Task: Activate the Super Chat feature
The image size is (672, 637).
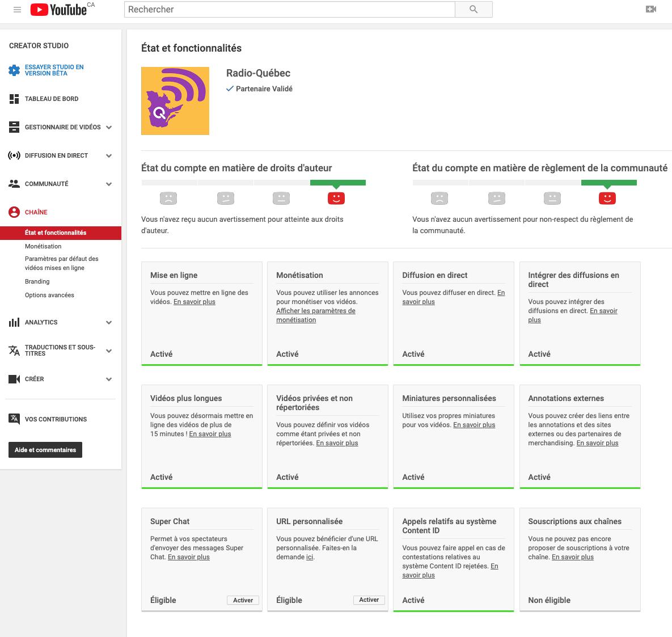Action: (x=243, y=600)
